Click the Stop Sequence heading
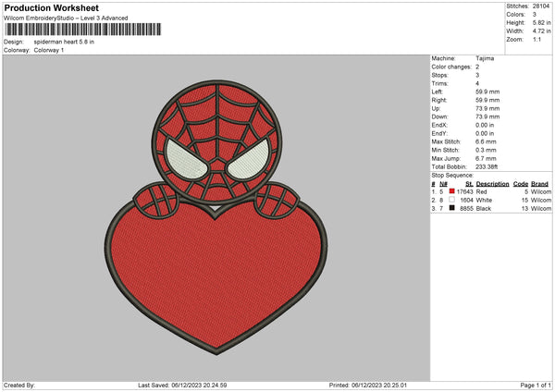Screen dimensions: 555x392 tap(452, 176)
